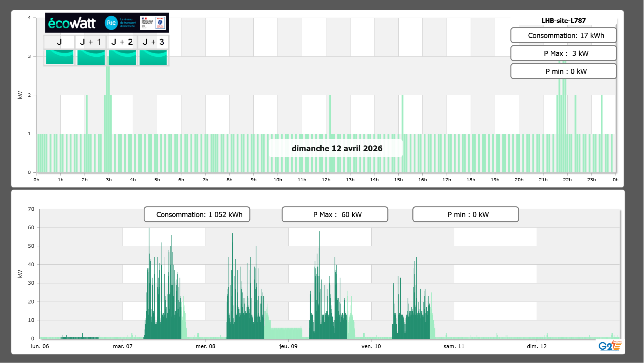Click the RTE round blue logo

[111, 23]
